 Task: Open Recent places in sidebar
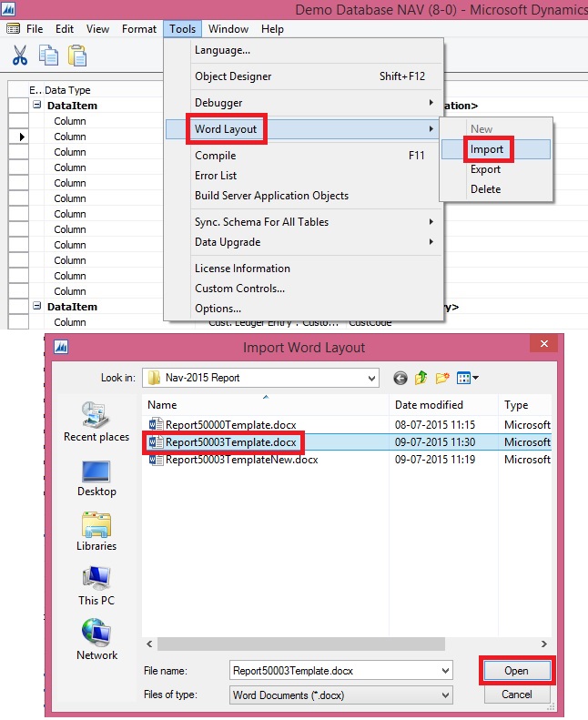(96, 422)
